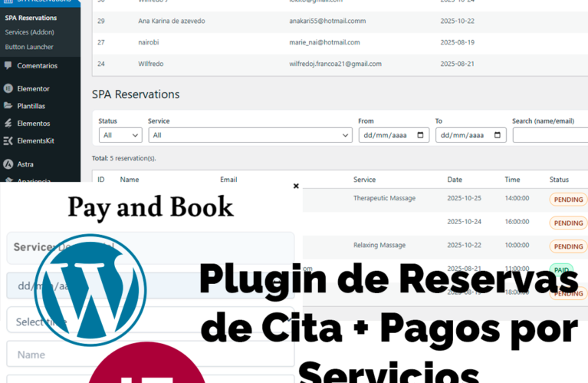Open the Plantillas menu
The width and height of the screenshot is (588, 383).
31,106
